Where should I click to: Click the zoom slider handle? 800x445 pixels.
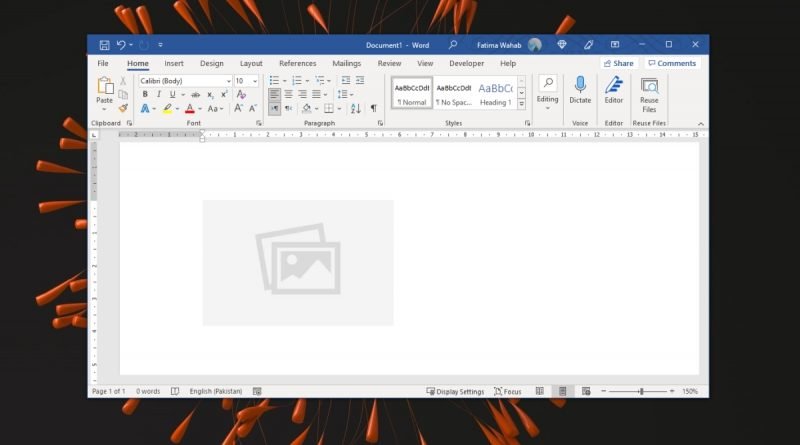coord(641,391)
